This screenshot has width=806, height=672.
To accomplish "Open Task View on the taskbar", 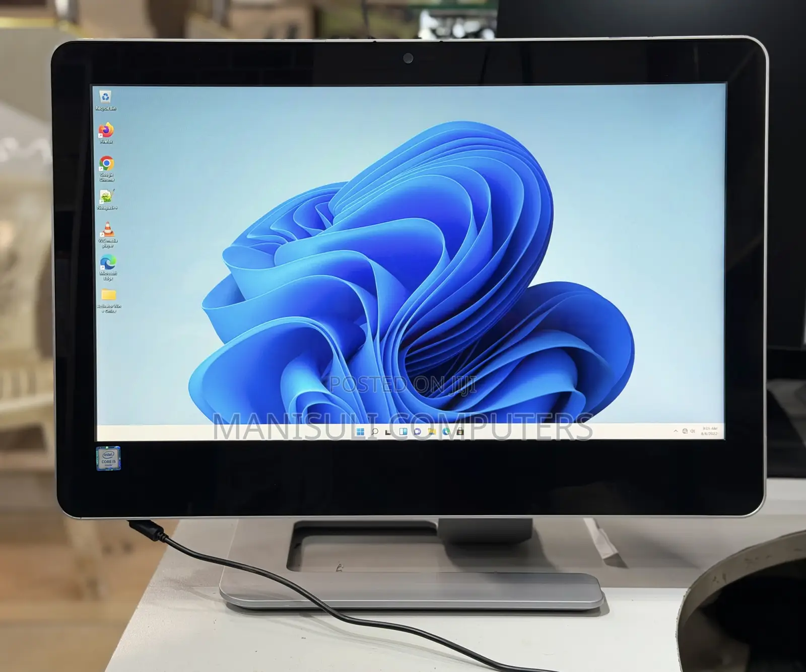I will [x=388, y=432].
